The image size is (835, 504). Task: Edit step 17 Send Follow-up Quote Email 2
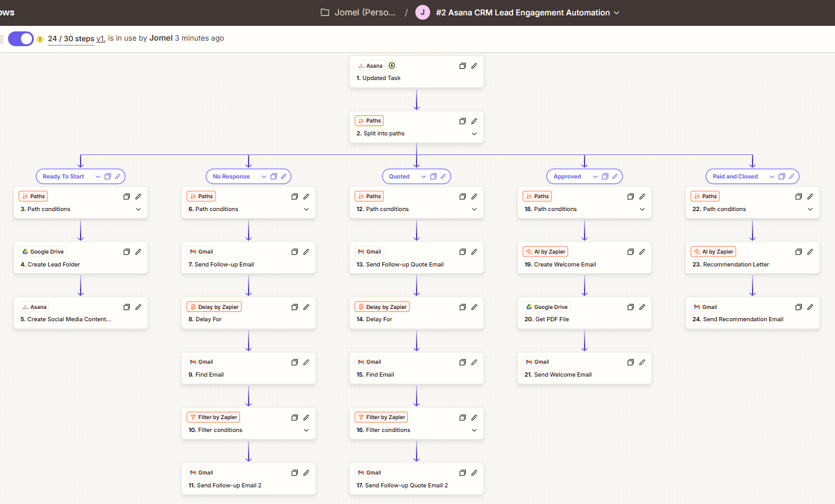tap(474, 473)
